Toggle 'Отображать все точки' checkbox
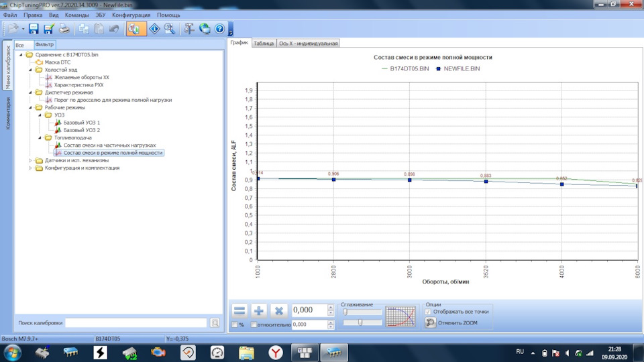644x362 pixels. point(429,312)
